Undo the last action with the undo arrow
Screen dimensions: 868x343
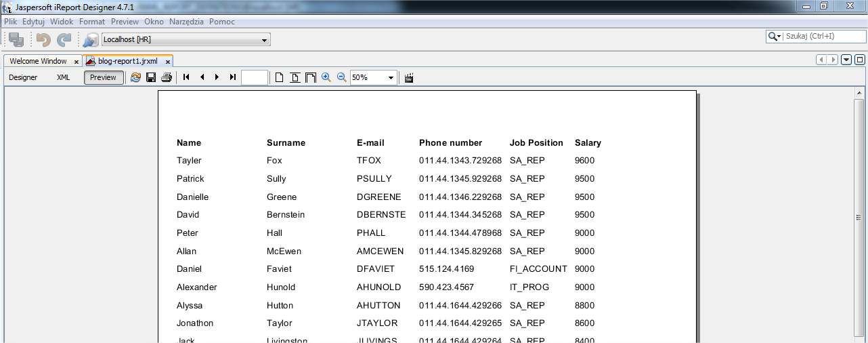[43, 40]
